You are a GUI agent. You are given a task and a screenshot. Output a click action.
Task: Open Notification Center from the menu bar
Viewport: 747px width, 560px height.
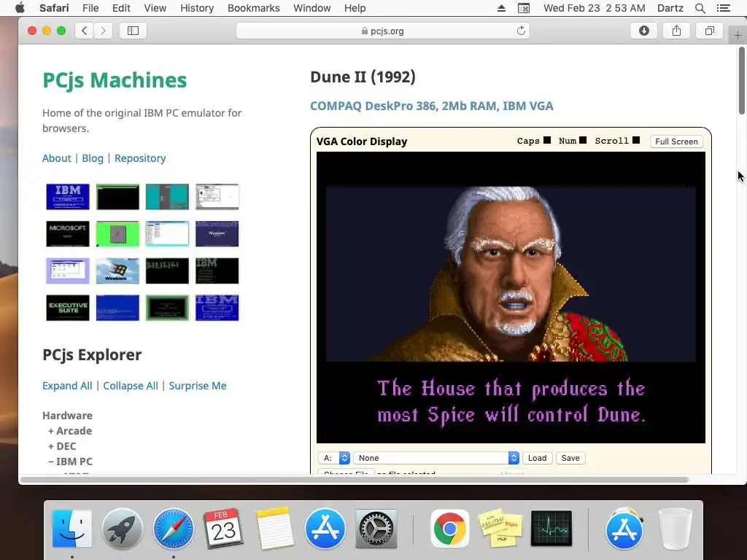723,8
